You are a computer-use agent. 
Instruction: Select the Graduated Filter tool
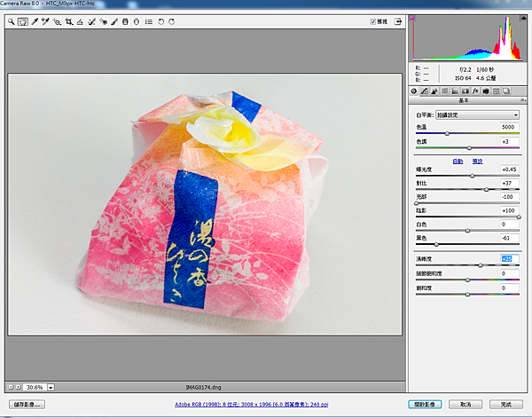pyautogui.click(x=125, y=21)
